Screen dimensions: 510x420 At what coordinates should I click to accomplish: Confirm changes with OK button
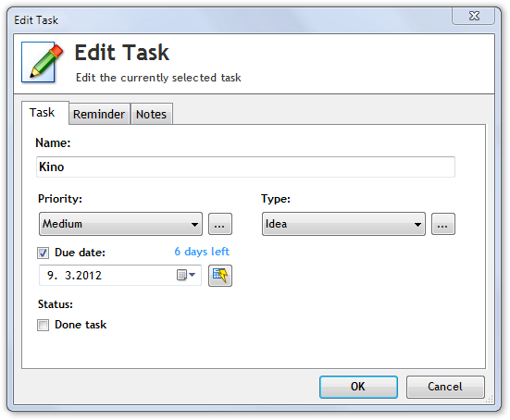(358, 387)
